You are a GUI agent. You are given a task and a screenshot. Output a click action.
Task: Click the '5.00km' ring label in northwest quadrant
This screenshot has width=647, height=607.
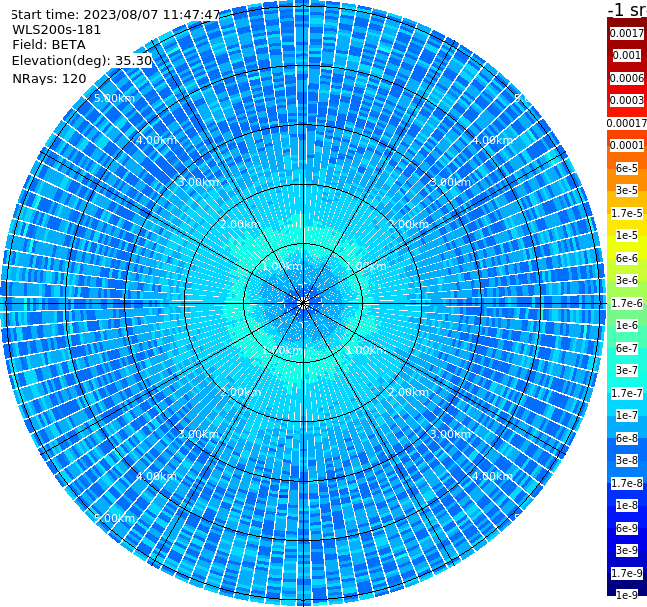coord(114,98)
